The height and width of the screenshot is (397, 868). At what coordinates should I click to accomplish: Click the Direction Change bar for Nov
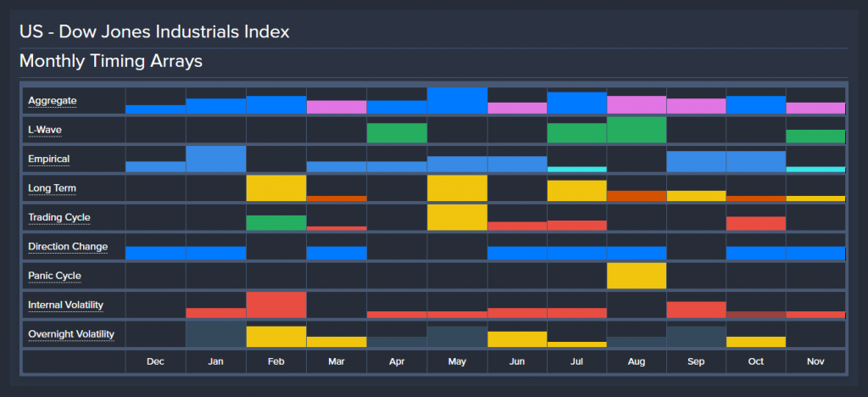tap(816, 253)
